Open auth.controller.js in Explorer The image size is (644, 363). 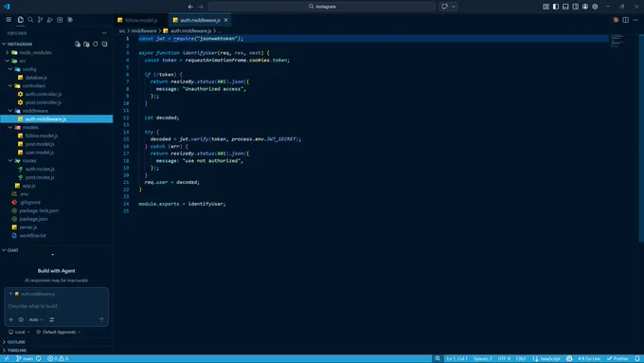(44, 94)
